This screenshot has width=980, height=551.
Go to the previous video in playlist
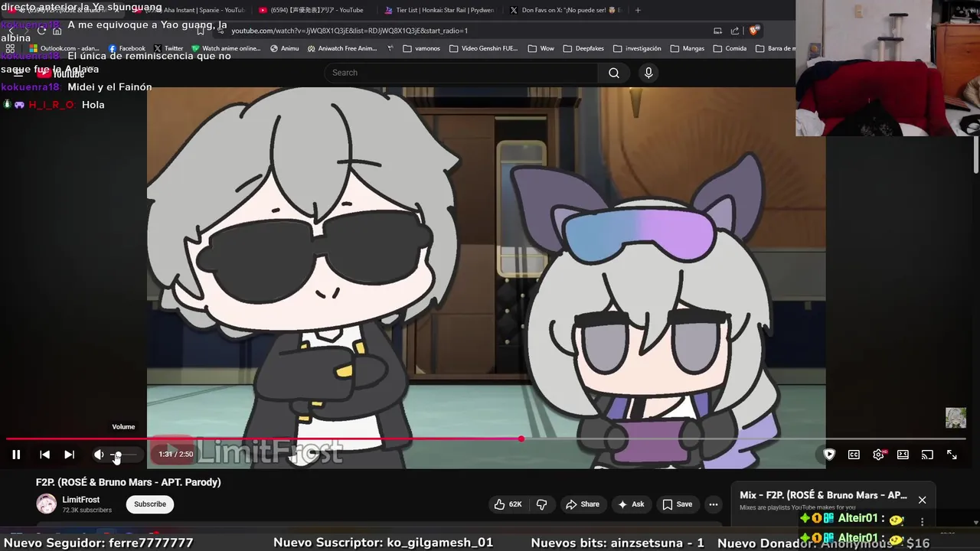pyautogui.click(x=44, y=455)
